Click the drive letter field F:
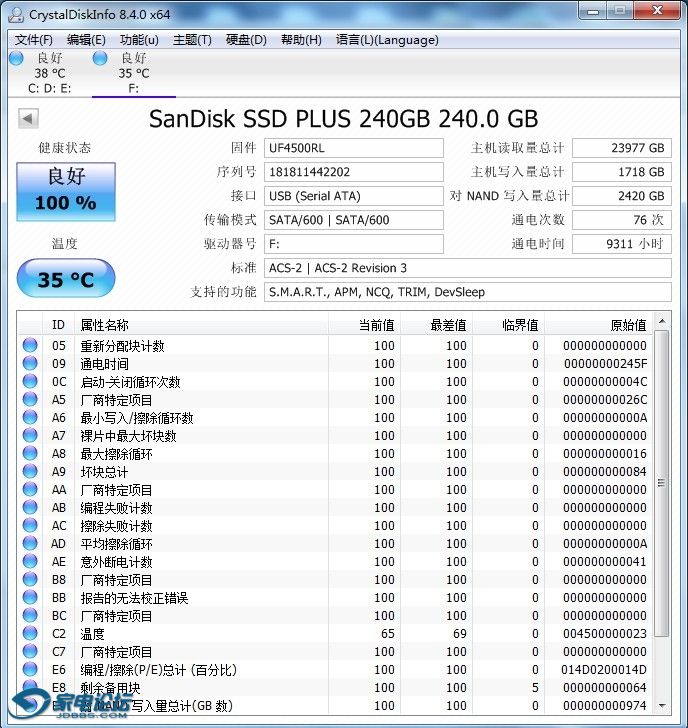Image resolution: width=688 pixels, height=728 pixels. (354, 244)
